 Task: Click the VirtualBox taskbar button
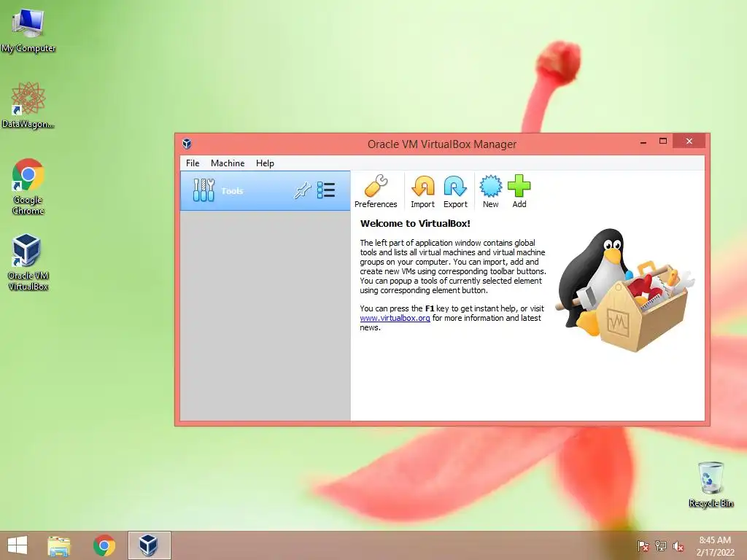click(x=149, y=545)
